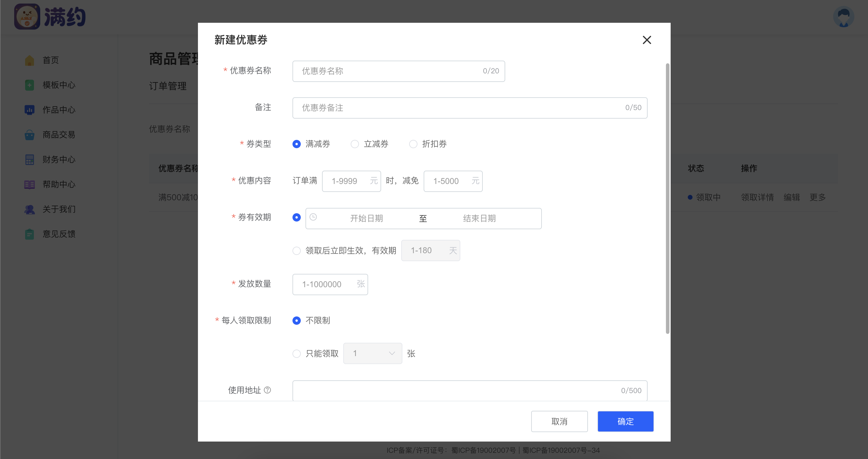Viewport: 868px width, 459px height.
Task: Open 领取详情 for the coupon row
Action: [x=757, y=197]
